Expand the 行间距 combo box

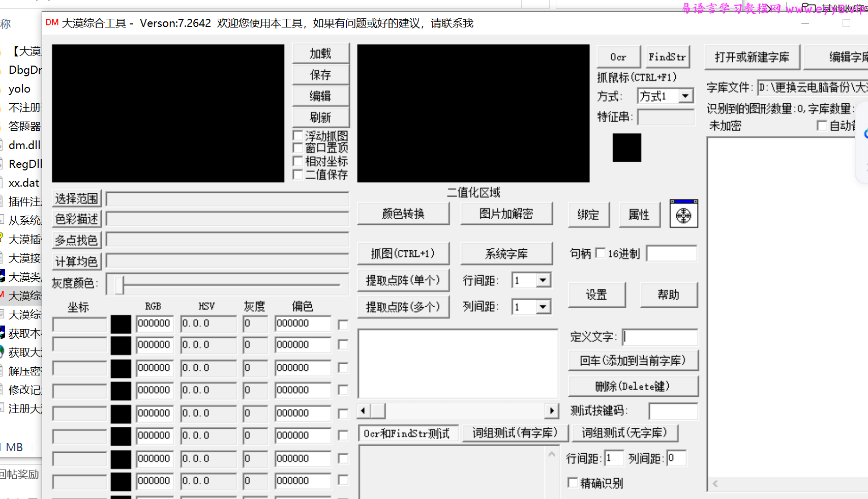tap(543, 280)
